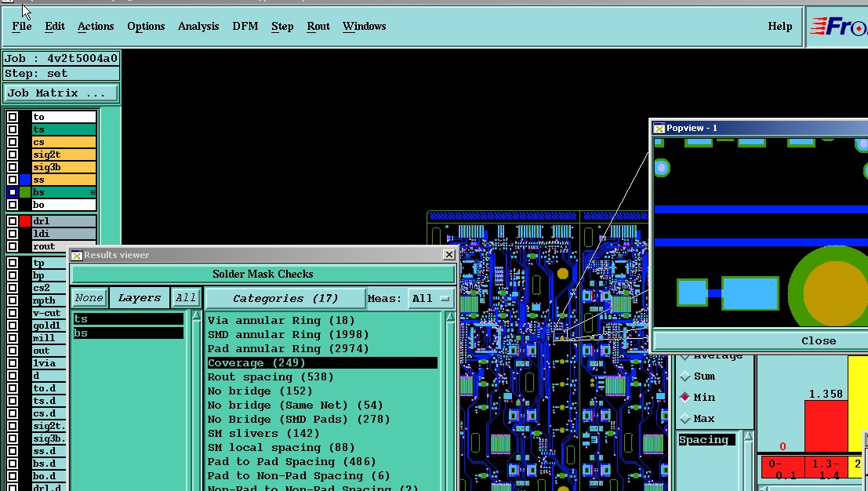868x491 pixels.
Task: Open the Windows menu
Action: [x=364, y=26]
